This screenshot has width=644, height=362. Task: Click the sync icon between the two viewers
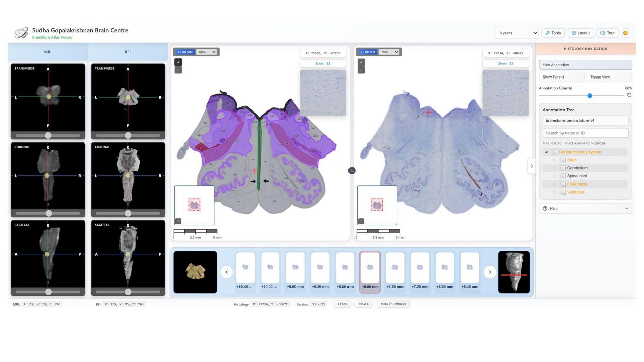(352, 171)
